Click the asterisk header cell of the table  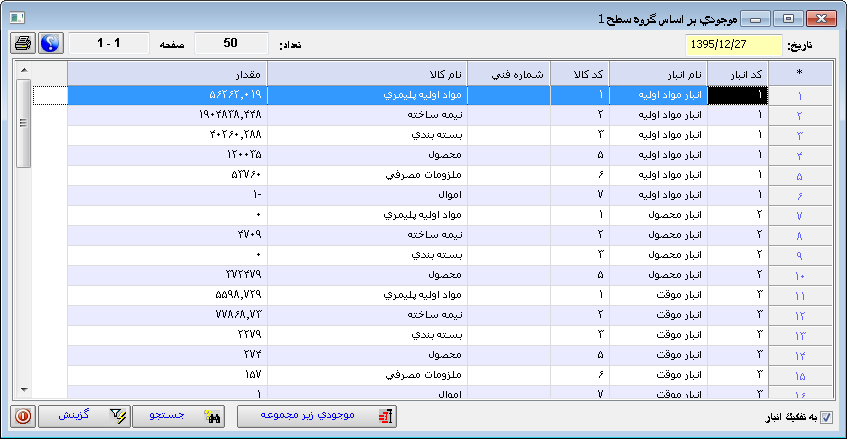[798, 73]
